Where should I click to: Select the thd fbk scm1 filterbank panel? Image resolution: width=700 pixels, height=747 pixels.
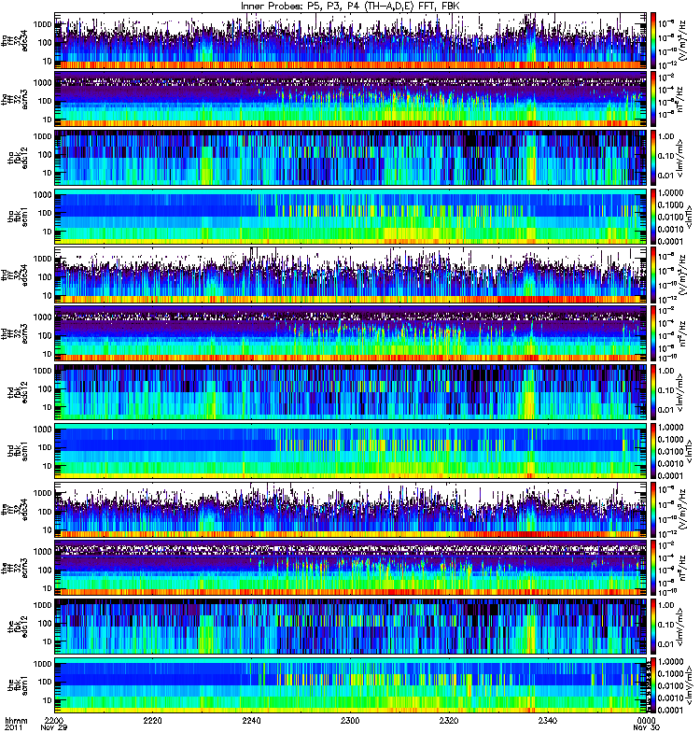click(x=351, y=451)
